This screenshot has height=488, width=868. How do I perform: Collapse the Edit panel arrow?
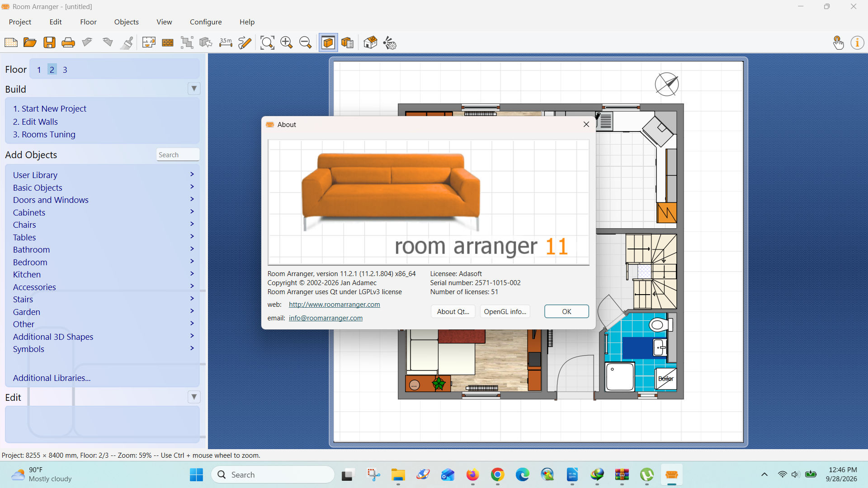click(194, 397)
